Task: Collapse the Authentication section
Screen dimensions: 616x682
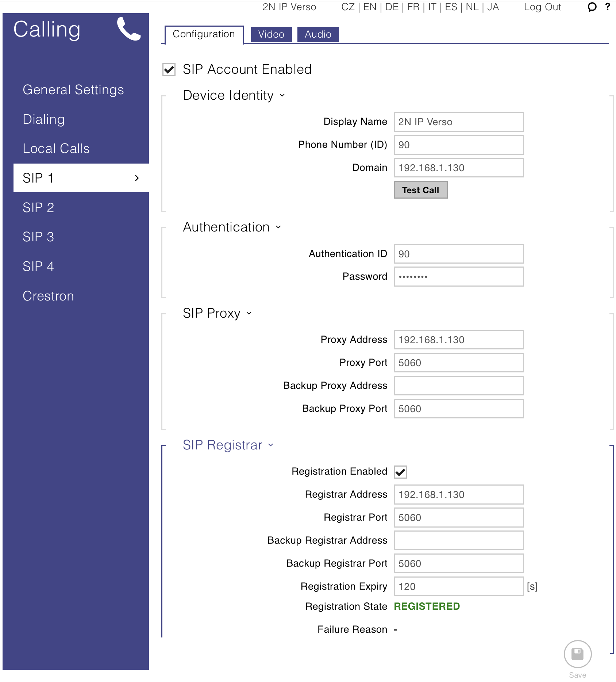Action: 278,227
